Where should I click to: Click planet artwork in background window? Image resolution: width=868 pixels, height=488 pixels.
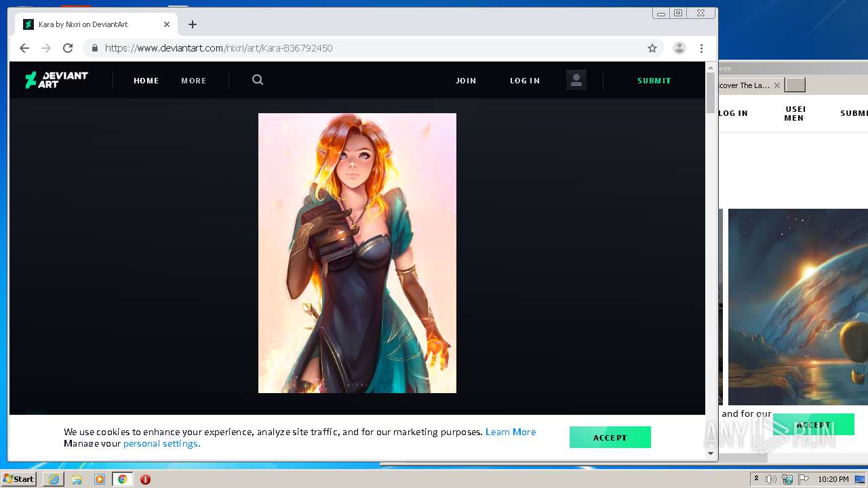[x=798, y=306]
